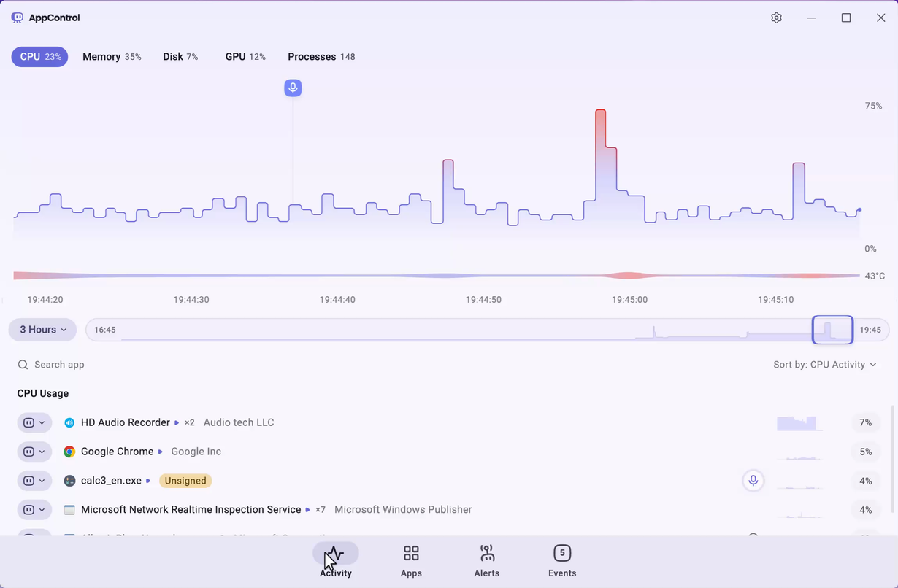Suspend the HD Audio Recorder process

(30, 422)
